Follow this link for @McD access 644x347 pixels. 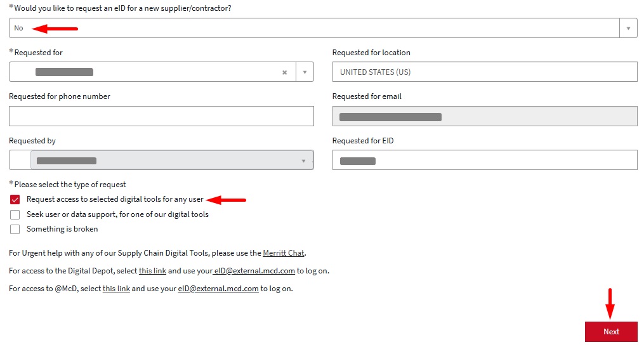coord(116,289)
